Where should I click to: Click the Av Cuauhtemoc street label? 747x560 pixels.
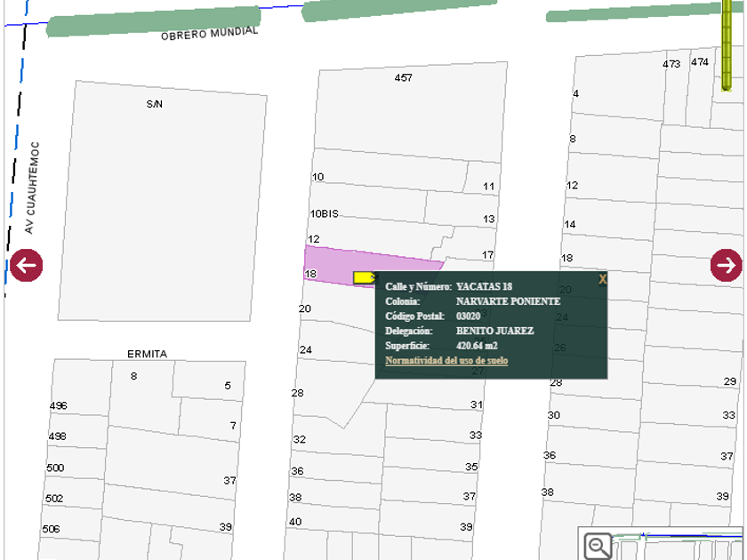tap(31, 188)
